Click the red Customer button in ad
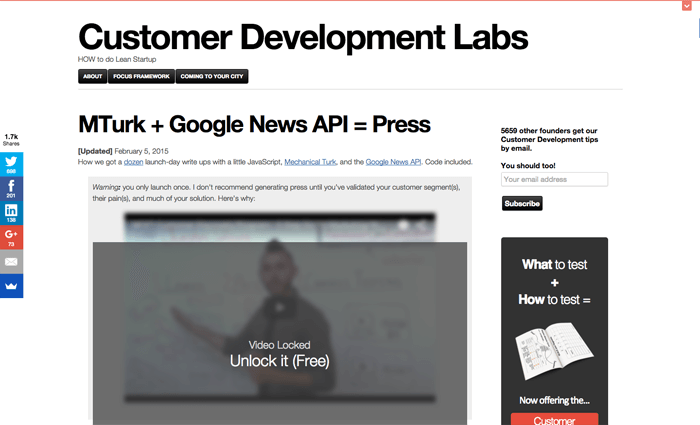Screen dimensions: 700x425 click(554, 420)
